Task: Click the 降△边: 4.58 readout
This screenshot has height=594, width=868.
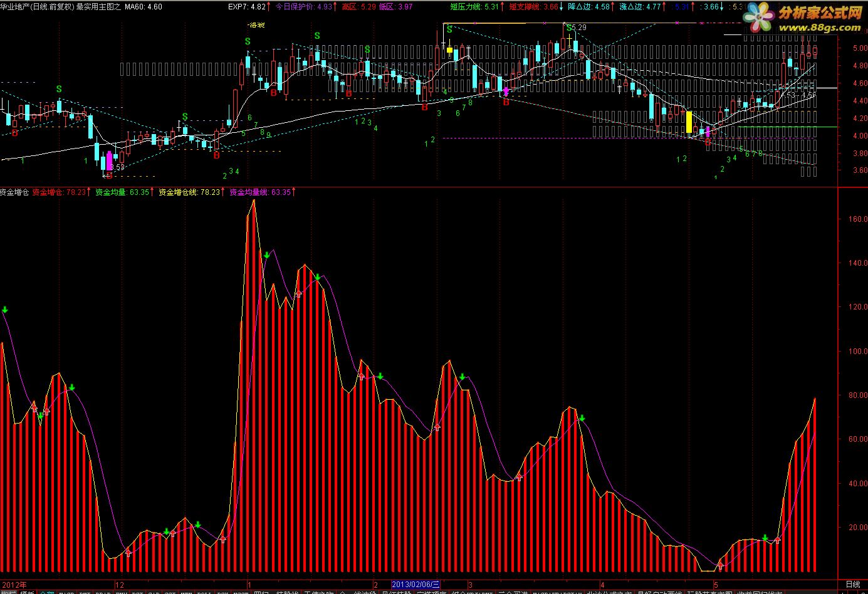Action: [x=589, y=7]
